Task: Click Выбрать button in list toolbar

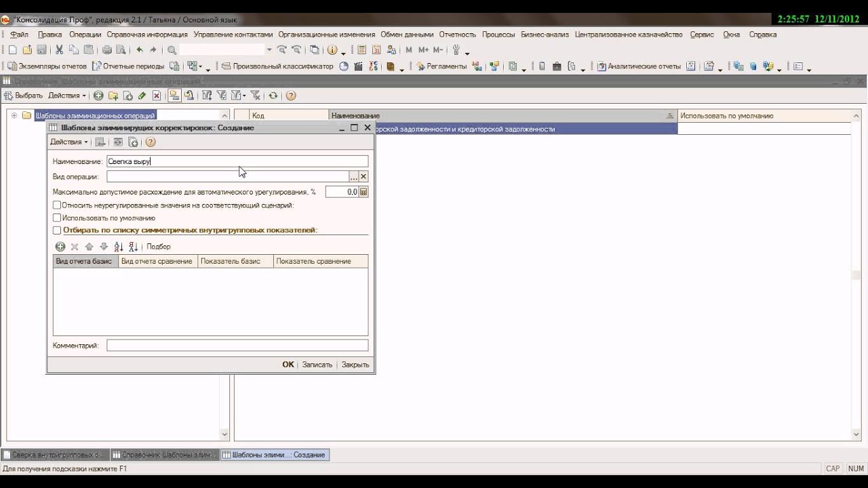Action: point(23,96)
